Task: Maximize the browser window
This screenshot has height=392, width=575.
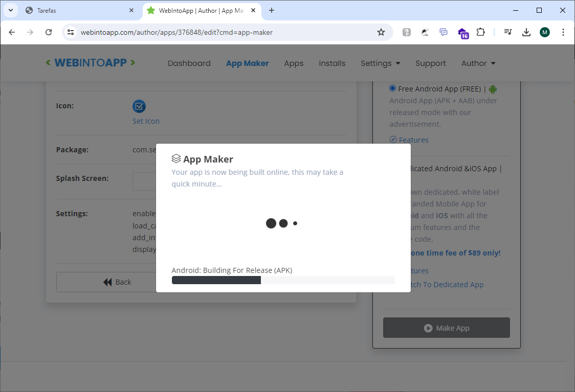Action: [539, 10]
